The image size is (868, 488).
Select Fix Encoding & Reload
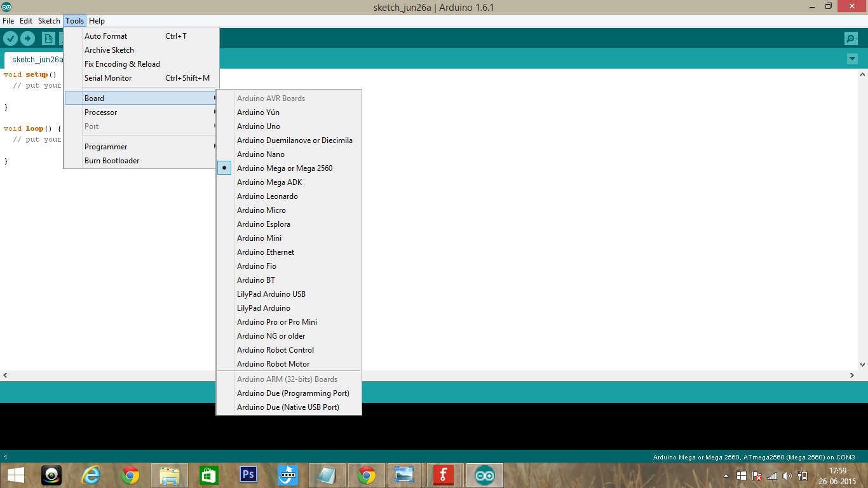click(x=142, y=64)
